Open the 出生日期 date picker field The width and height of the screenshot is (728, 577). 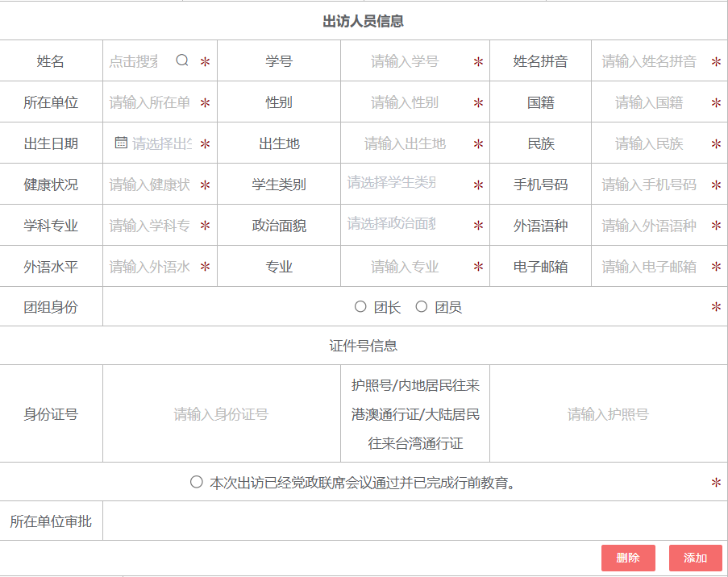tap(161, 143)
